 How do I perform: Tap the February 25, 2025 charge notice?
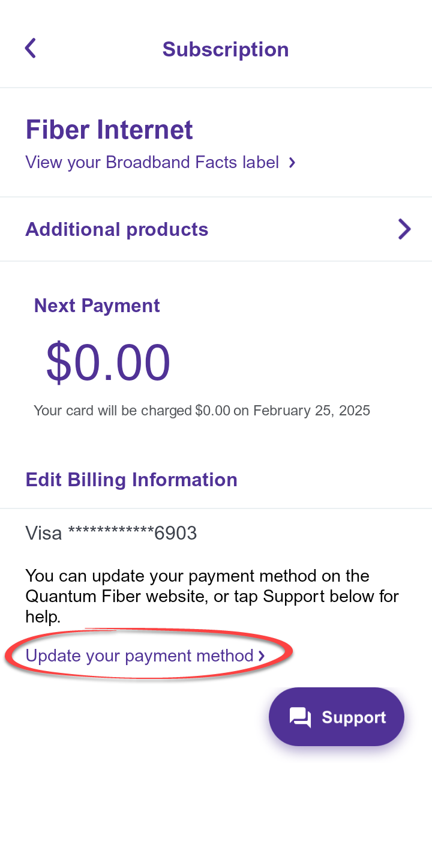click(202, 411)
